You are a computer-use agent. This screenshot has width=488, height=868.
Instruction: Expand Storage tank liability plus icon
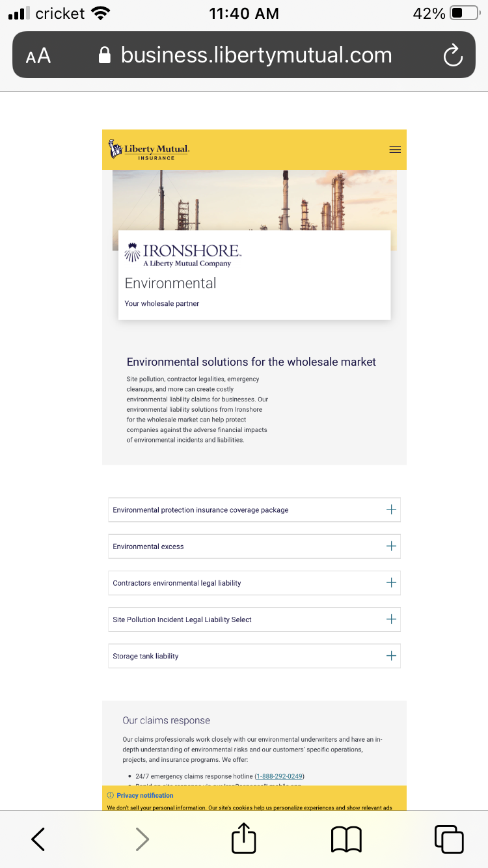(x=391, y=655)
